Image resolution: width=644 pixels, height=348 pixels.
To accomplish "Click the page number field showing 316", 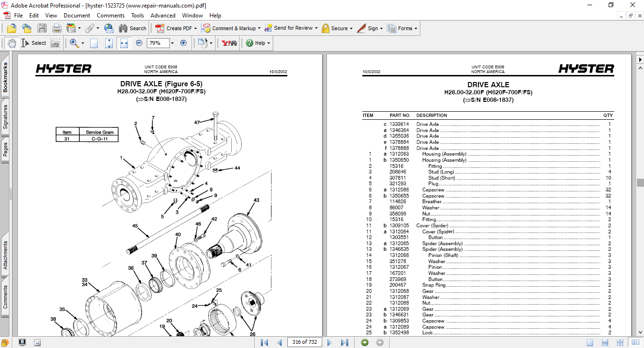I will [x=304, y=342].
